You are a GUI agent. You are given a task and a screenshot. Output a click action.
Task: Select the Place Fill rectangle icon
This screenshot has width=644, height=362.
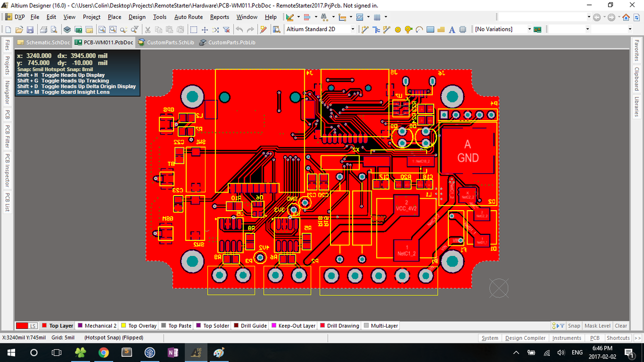click(430, 30)
